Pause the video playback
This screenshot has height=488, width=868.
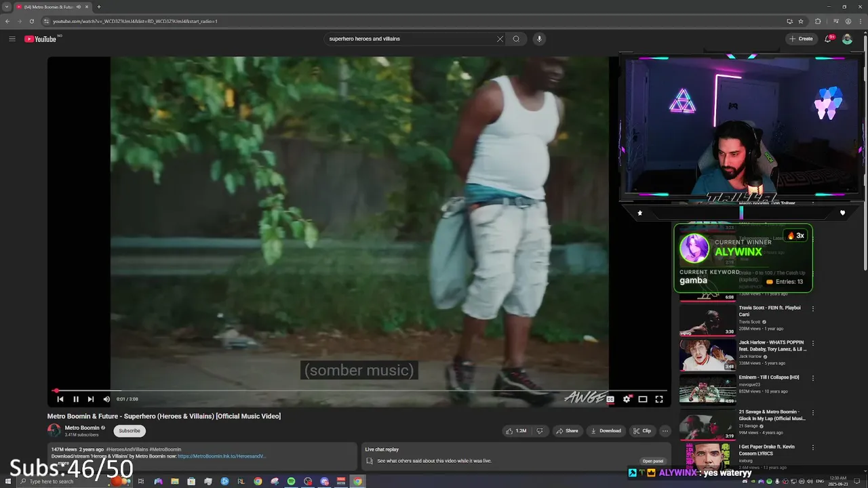tap(75, 399)
